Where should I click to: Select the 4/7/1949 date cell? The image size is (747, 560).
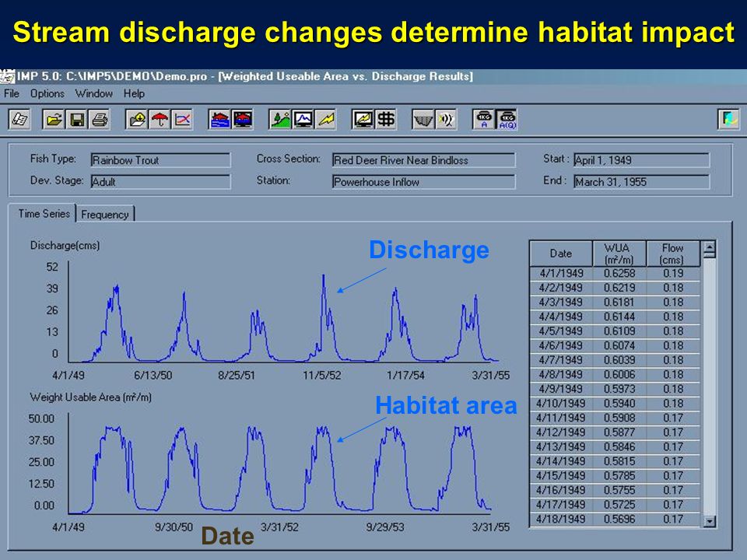click(561, 360)
